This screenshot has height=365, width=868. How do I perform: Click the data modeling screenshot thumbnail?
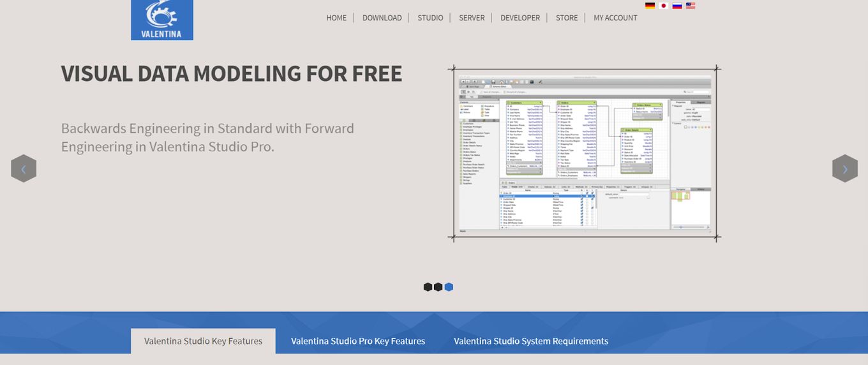pos(585,153)
